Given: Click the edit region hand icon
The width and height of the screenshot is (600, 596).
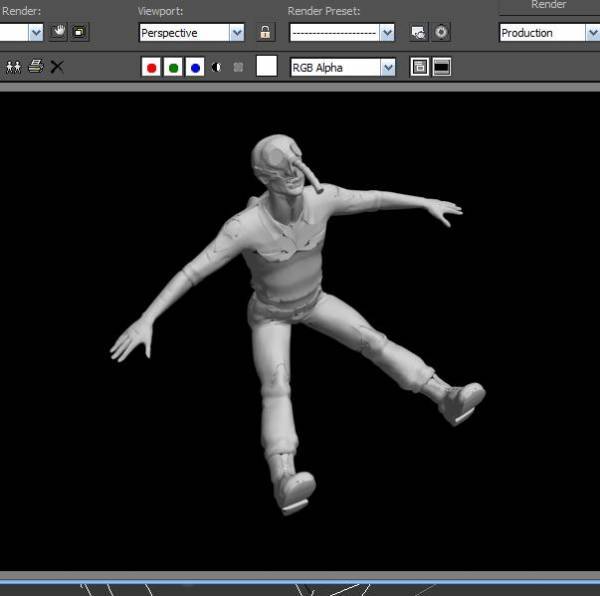Looking at the screenshot, I should click(x=60, y=32).
